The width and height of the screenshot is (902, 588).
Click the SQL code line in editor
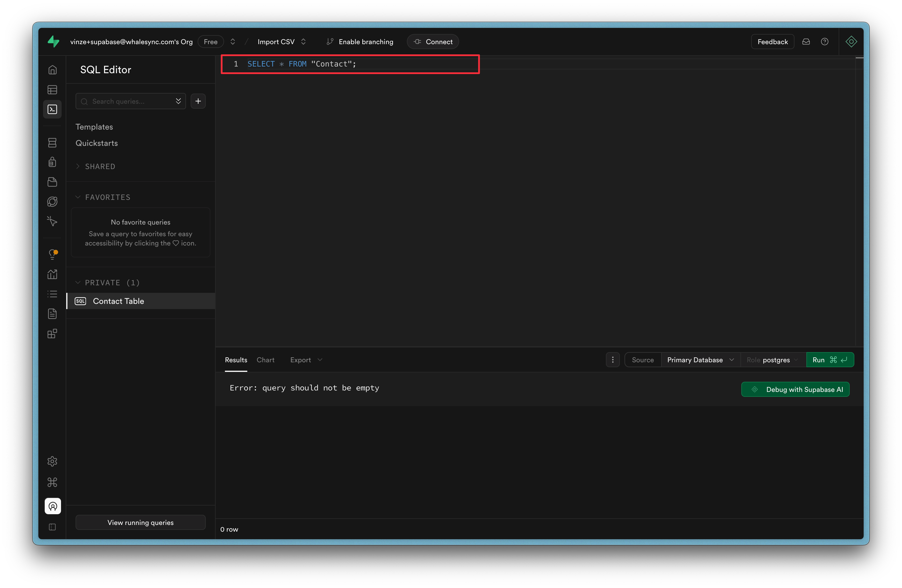(x=302, y=64)
